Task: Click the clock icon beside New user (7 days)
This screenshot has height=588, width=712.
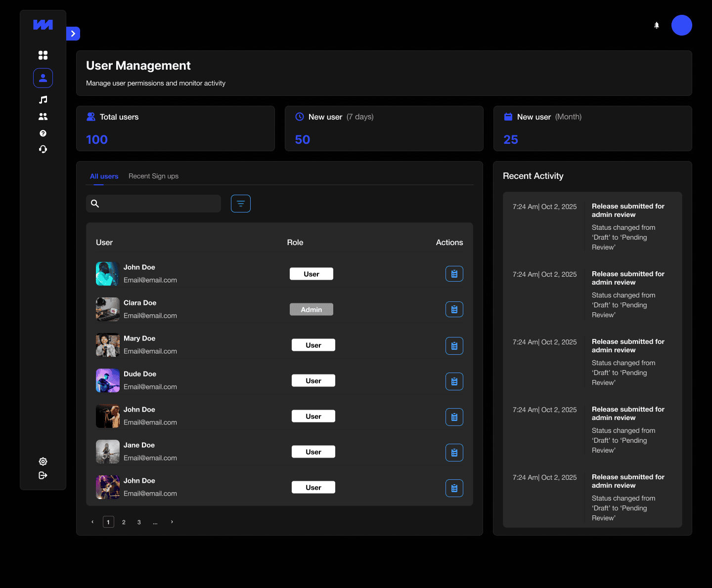Action: tap(300, 117)
